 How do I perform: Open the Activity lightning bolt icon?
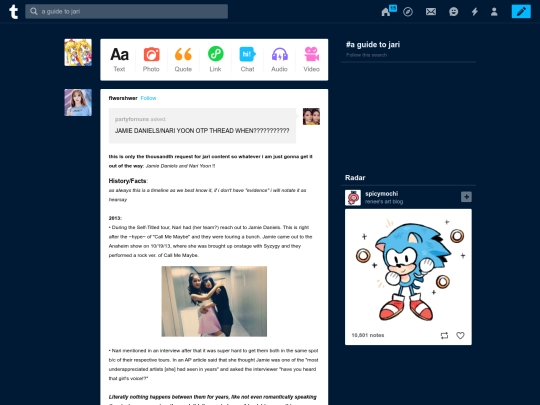tap(475, 12)
